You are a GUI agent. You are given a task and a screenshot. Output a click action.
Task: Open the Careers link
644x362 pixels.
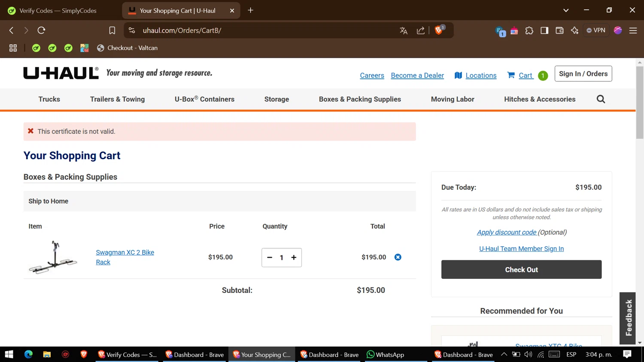[x=372, y=75]
